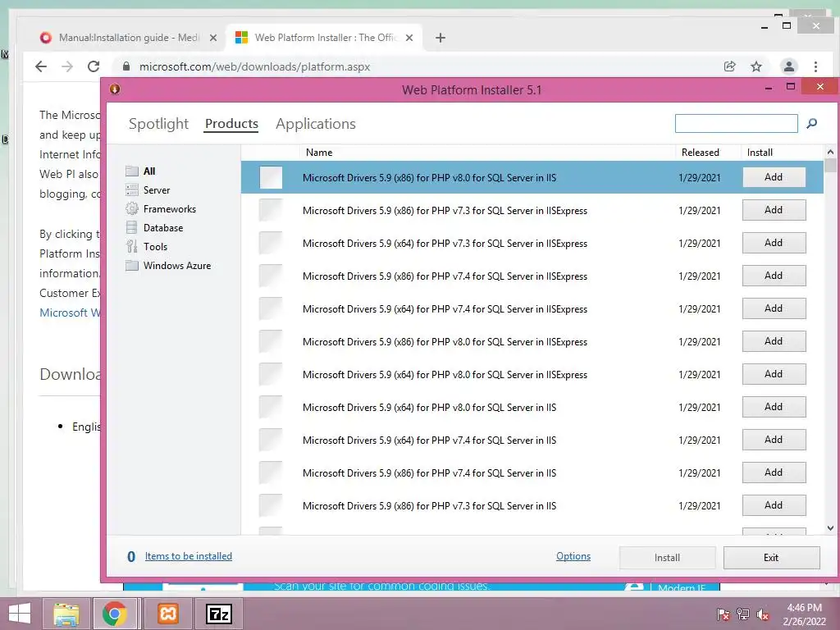Screen dimensions: 840x630
Task: Open the Chrome profile avatar
Action: point(788,66)
